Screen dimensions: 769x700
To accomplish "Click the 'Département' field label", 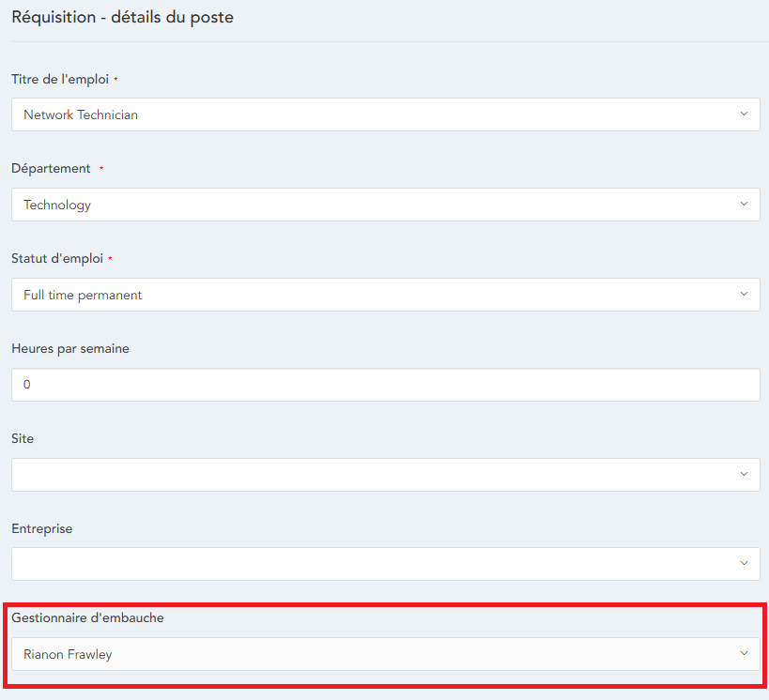I will coord(51,169).
